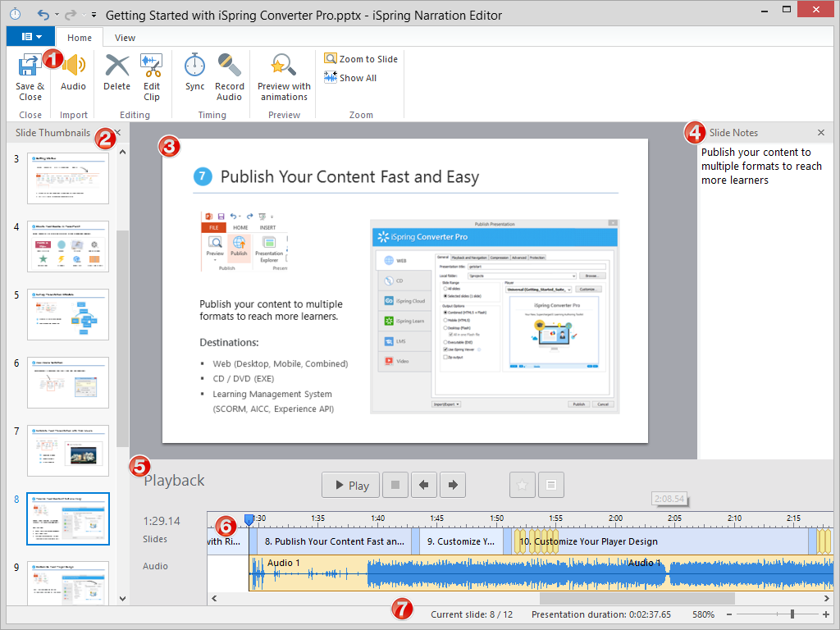This screenshot has width=840, height=630.
Task: Delete the selected clip
Action: pos(116,73)
